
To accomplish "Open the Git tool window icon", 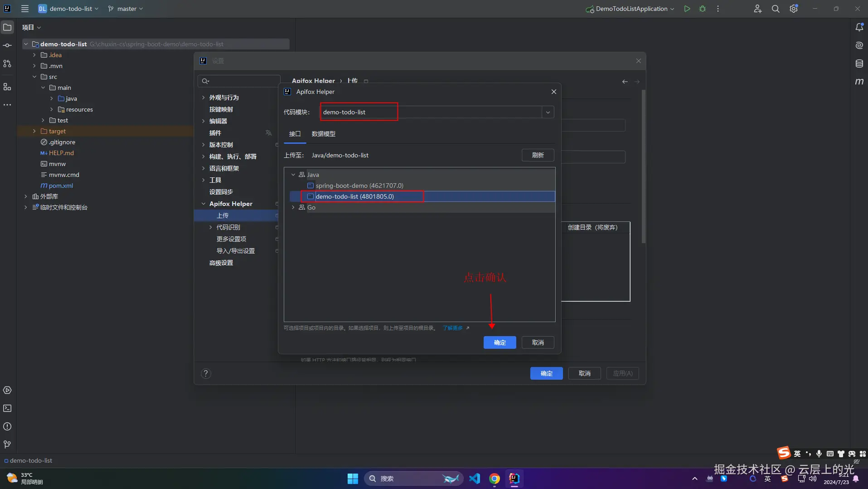I will (x=7, y=445).
